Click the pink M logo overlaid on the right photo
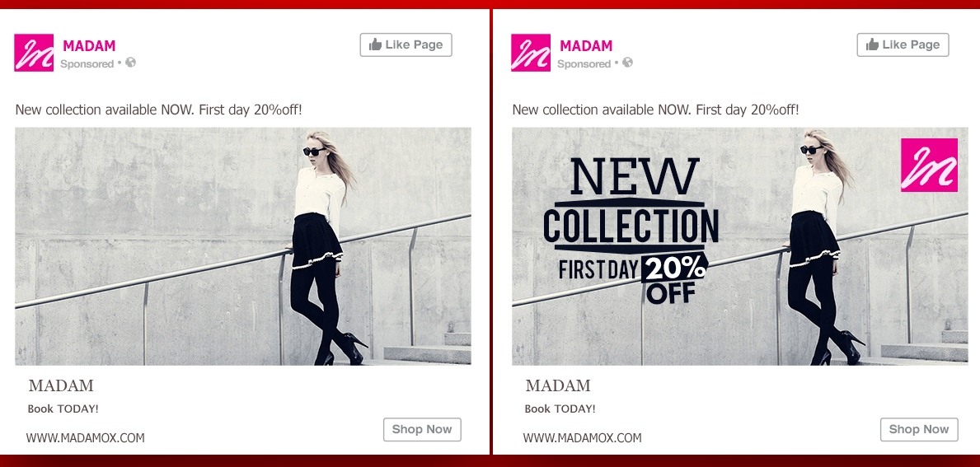Image resolution: width=980 pixels, height=467 pixels. click(929, 165)
